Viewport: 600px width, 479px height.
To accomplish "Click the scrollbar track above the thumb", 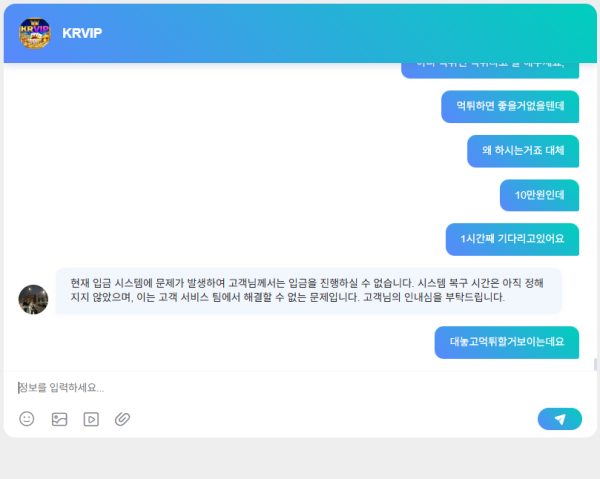I will [x=595, y=200].
